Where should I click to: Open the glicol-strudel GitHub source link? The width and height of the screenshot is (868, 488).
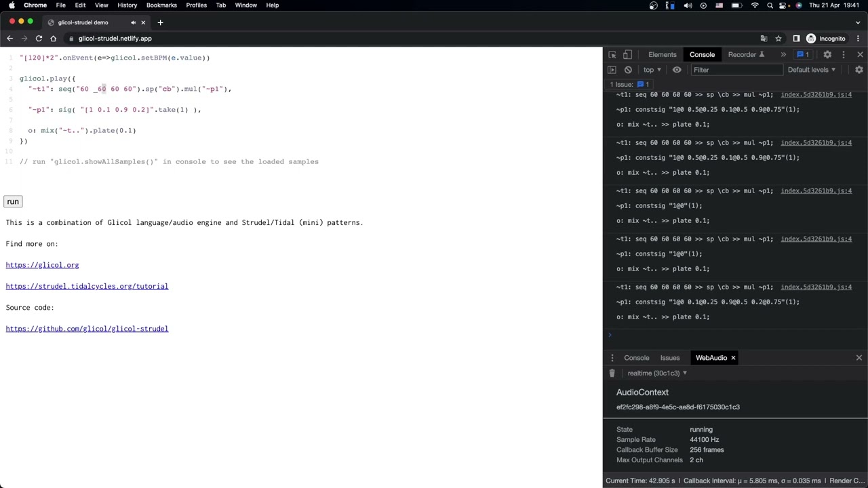87,329
